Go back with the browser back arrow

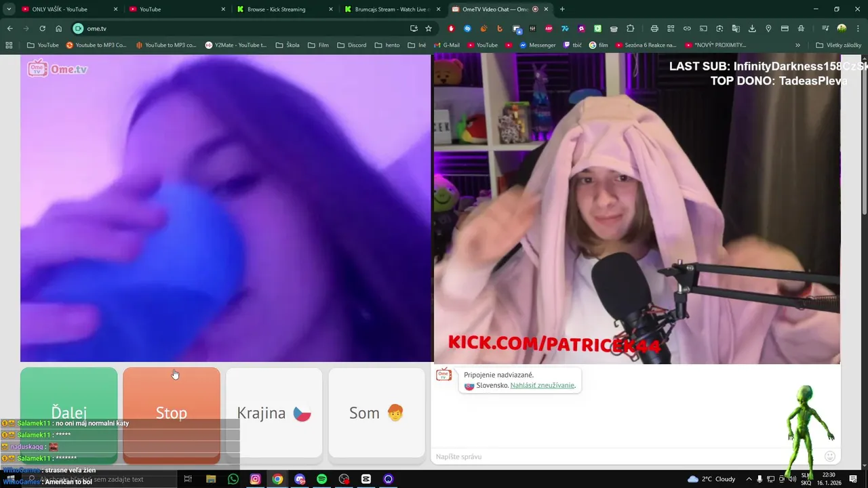(x=9, y=28)
